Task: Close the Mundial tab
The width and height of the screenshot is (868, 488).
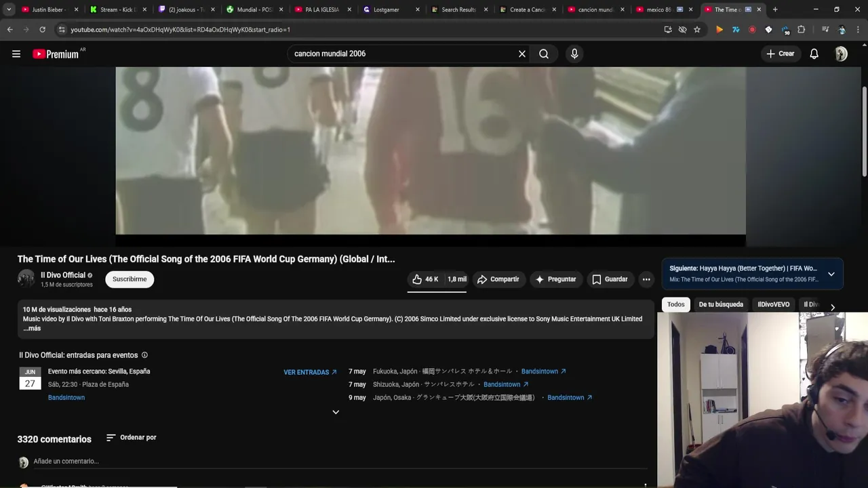Action: tap(281, 9)
